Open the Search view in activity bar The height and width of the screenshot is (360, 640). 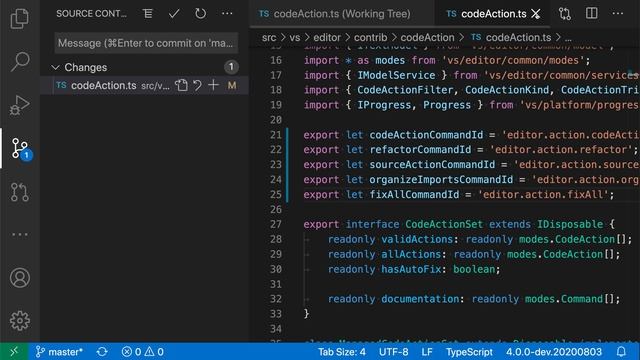[20, 62]
